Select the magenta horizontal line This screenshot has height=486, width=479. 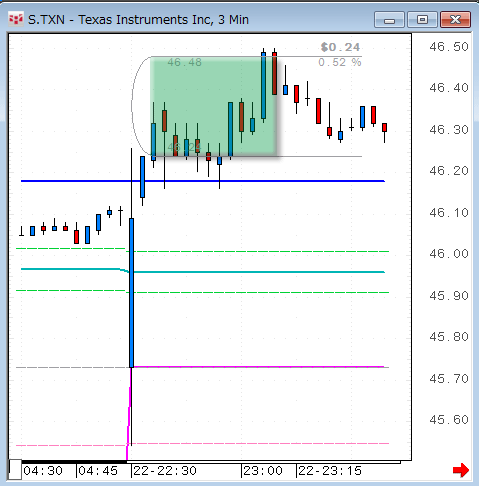click(258, 367)
